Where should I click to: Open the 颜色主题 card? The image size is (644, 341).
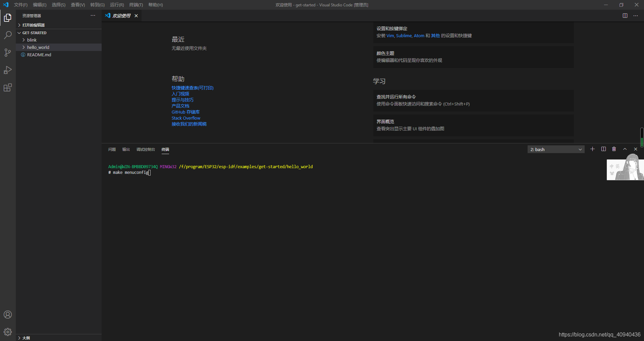473,57
